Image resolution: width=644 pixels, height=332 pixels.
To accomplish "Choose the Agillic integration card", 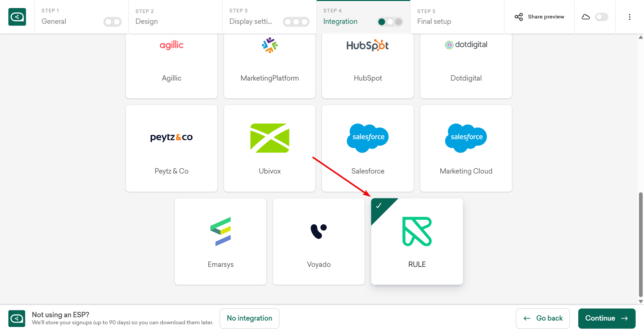I will tap(171, 65).
